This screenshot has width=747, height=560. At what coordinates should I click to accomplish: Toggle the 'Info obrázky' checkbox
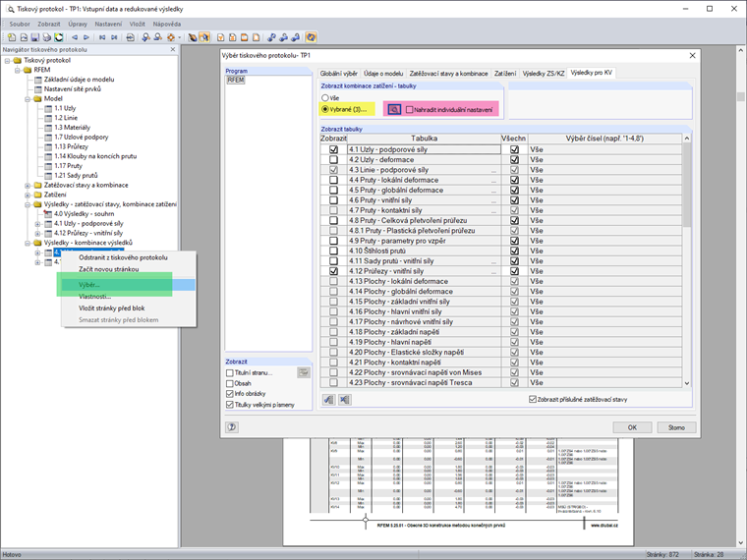(x=230, y=394)
